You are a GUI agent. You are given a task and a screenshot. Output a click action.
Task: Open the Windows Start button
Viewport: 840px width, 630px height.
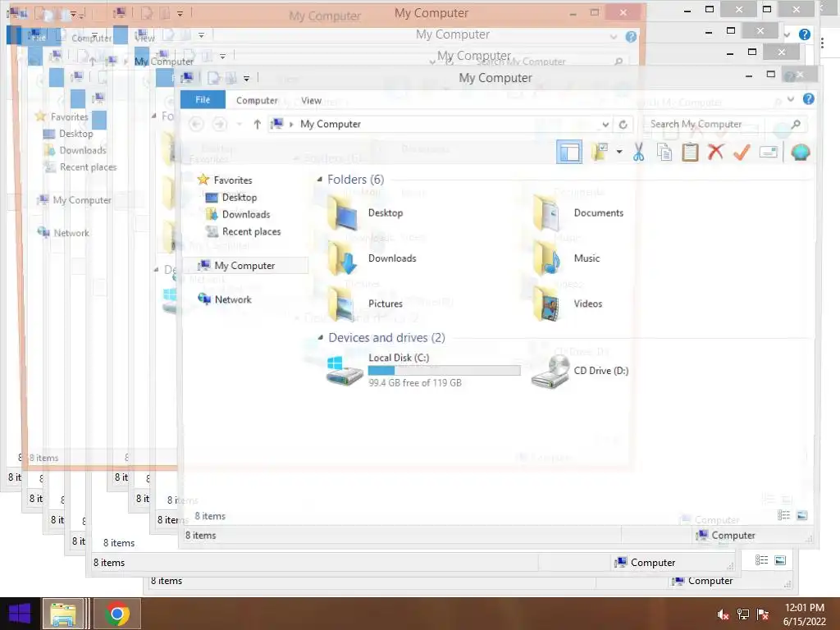pos(20,614)
